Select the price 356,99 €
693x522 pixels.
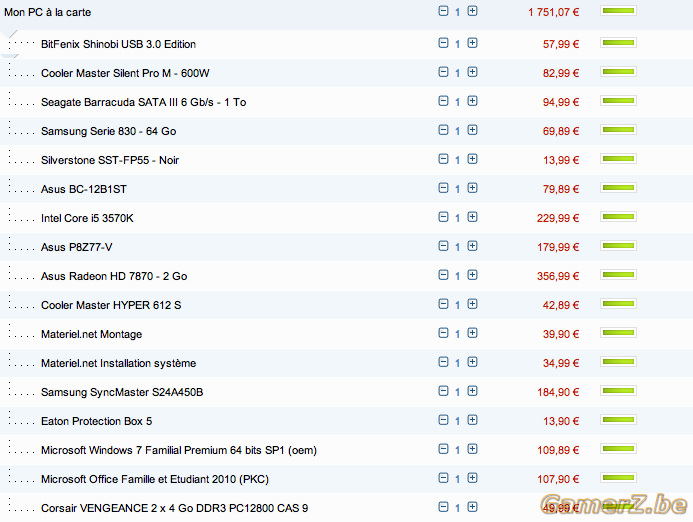click(558, 276)
